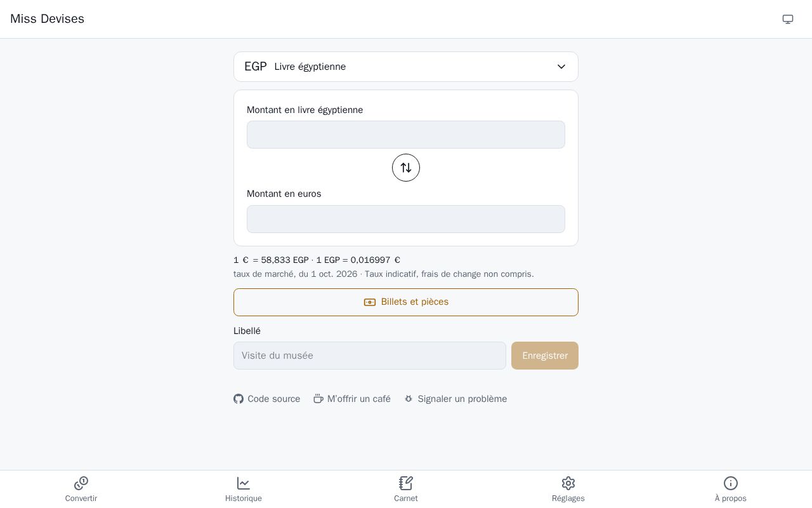This screenshot has width=812, height=508.
Task: Click the GitHub icon beside Code source
Action: 239,399
